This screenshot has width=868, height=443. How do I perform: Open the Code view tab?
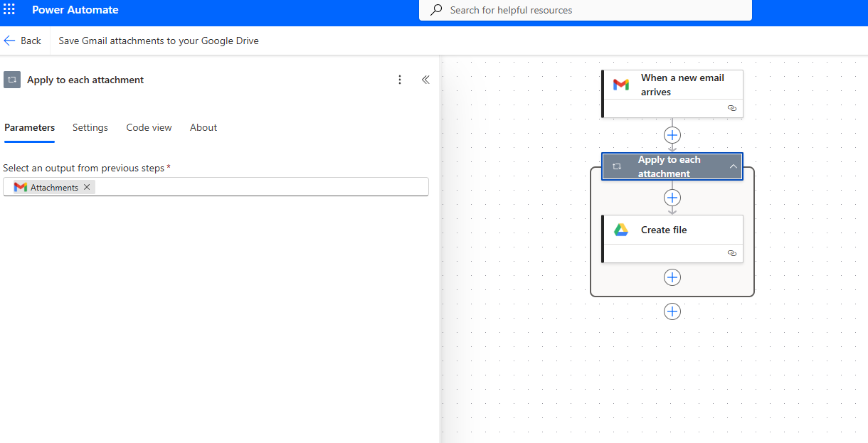(x=149, y=127)
